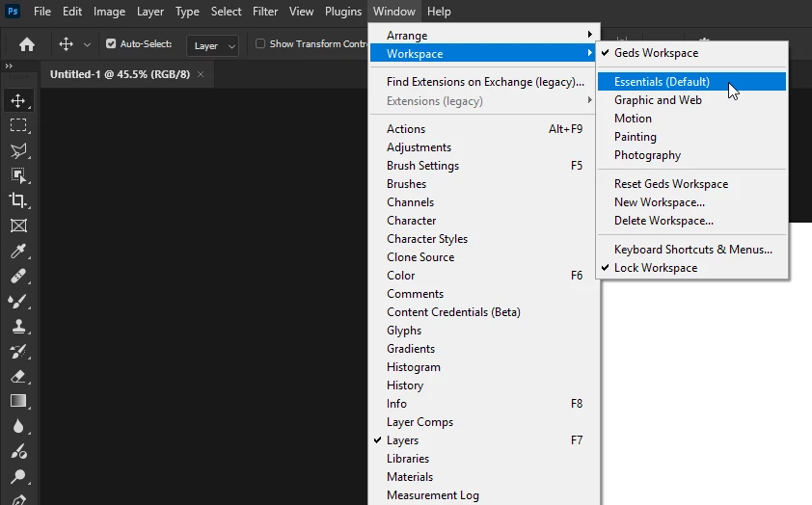This screenshot has height=505, width=812.
Task: Open the Help menu
Action: coord(439,12)
